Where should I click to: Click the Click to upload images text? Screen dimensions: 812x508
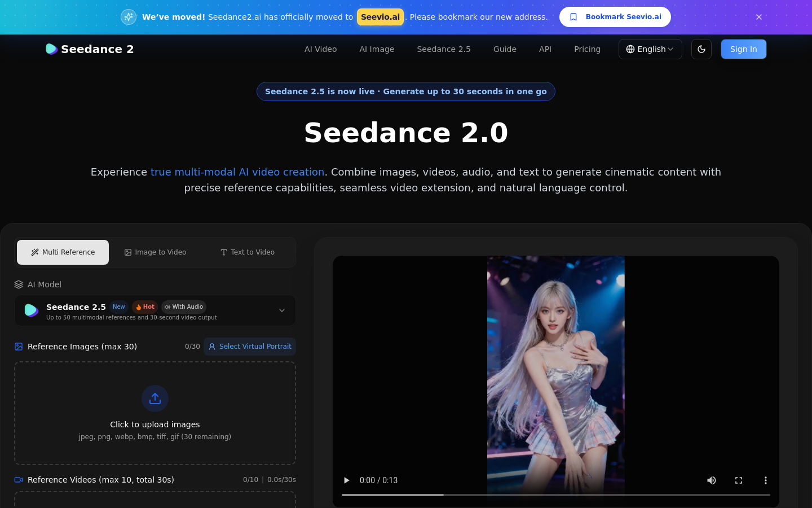tap(155, 424)
